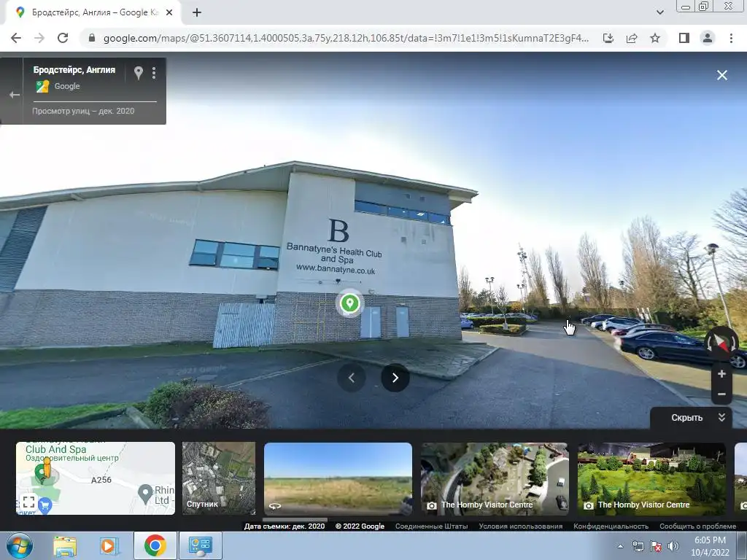Switch to Спутник satellite view
The height and width of the screenshot is (560, 747).
[x=219, y=478]
